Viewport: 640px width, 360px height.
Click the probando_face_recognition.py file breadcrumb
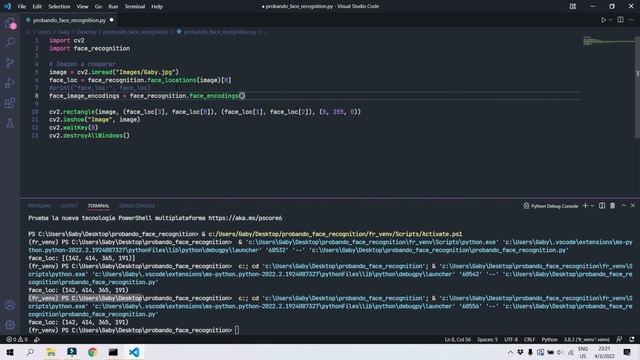click(x=220, y=32)
